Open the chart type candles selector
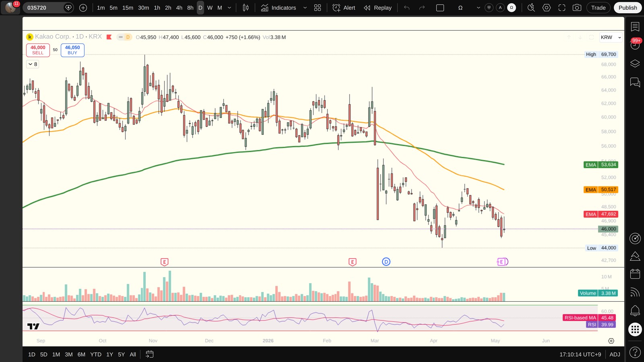Screen dimensions: 644x362 pyautogui.click(x=246, y=8)
